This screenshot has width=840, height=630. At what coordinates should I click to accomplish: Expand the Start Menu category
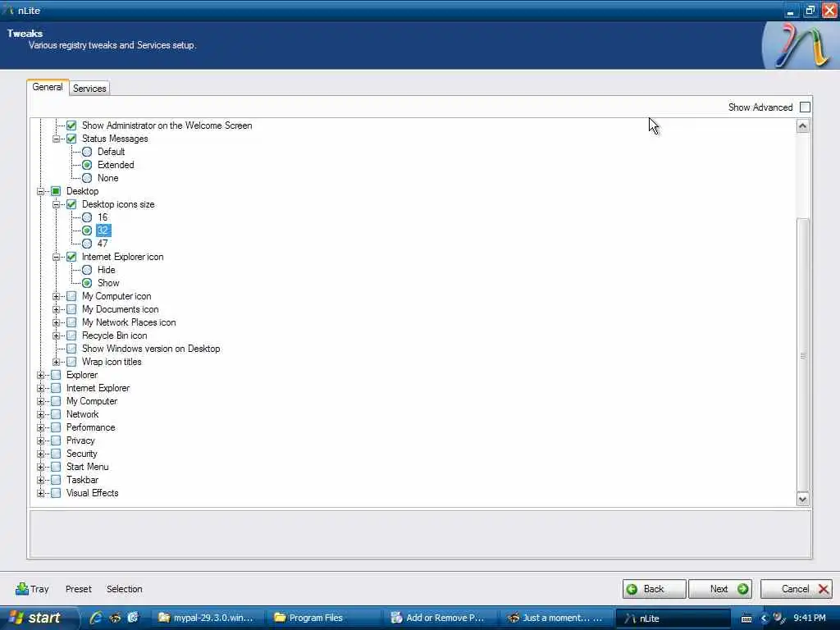41,467
